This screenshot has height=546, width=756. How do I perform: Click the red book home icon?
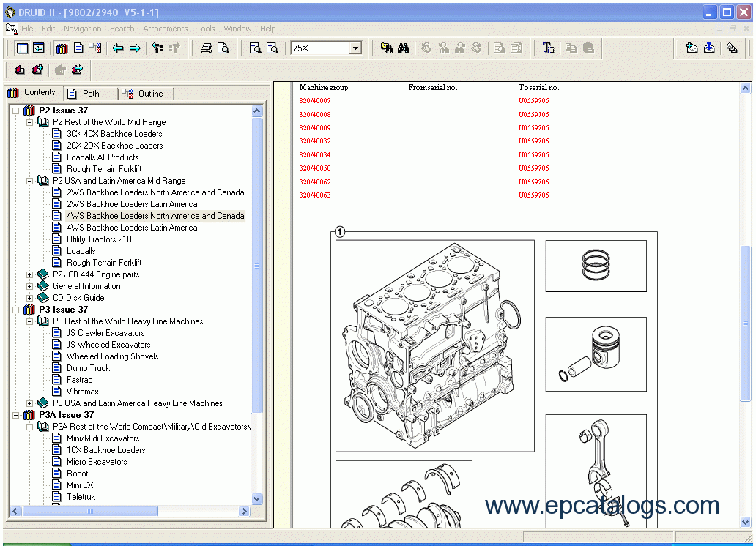[x=21, y=70]
